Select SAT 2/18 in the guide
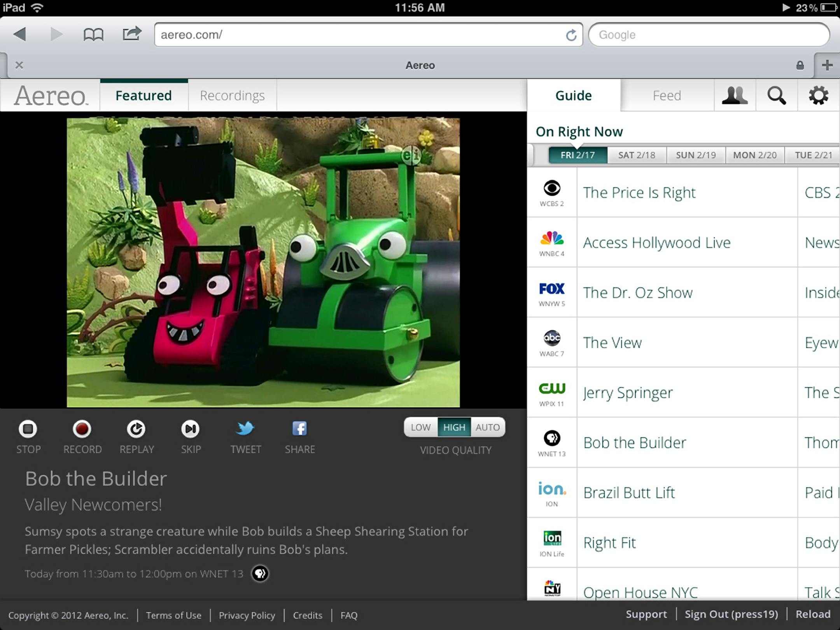840x630 pixels. click(637, 154)
